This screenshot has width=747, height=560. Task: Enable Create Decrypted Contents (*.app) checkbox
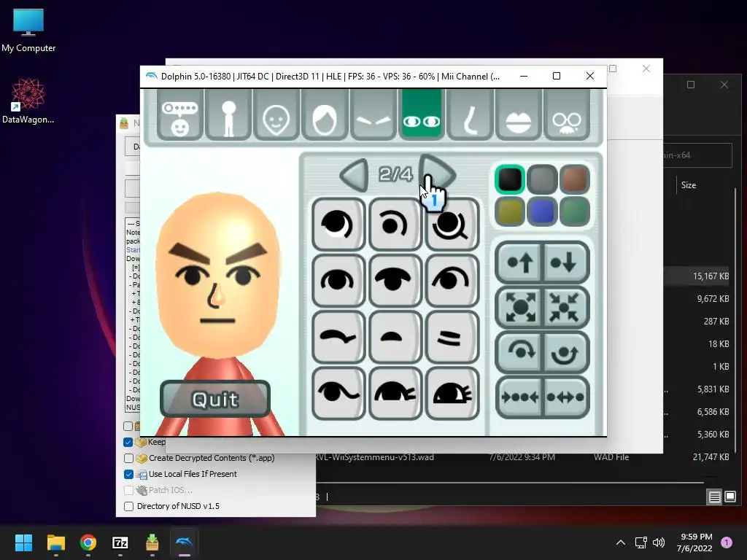point(128,458)
